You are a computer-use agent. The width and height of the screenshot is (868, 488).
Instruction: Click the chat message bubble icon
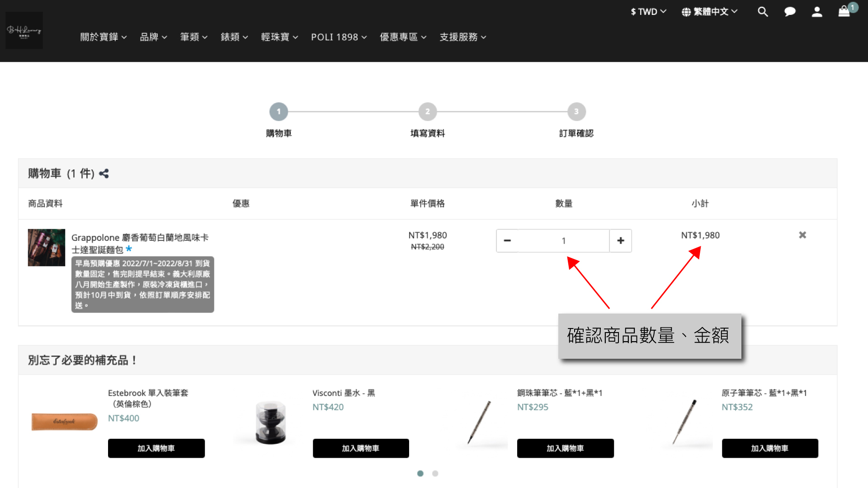(x=790, y=12)
